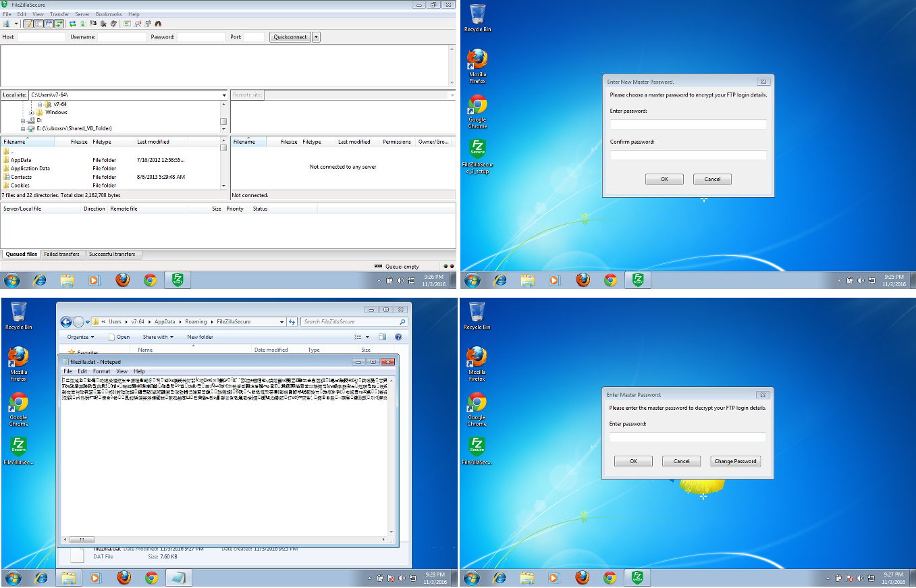The height and width of the screenshot is (588, 916).
Task: Select Application Data row in local file list
Action: [111, 169]
